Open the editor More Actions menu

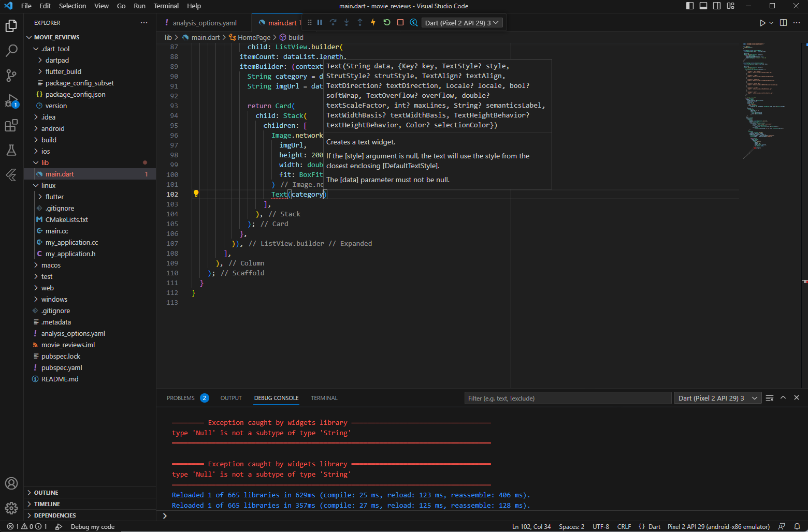point(797,23)
